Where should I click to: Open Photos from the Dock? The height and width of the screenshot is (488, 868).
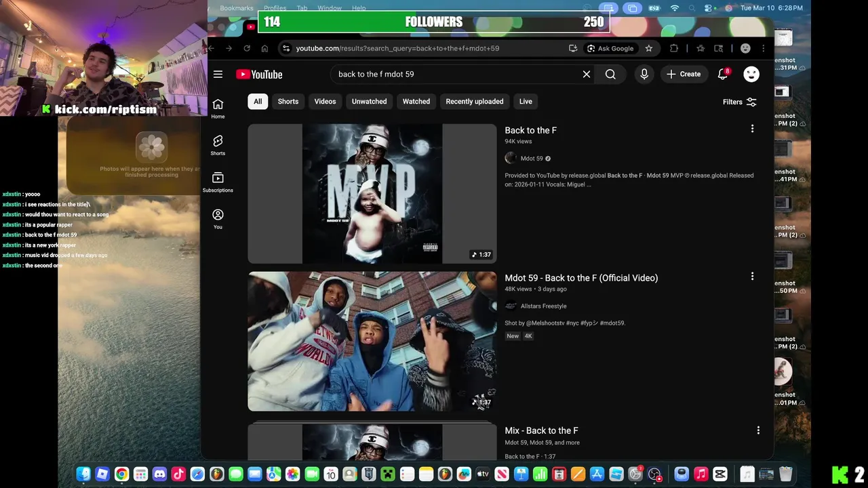pos(292,474)
